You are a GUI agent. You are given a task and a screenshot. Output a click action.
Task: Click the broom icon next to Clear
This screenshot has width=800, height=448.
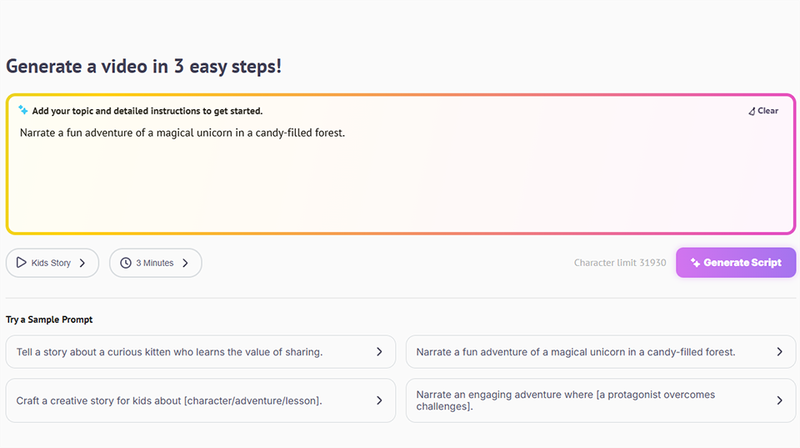pos(752,111)
